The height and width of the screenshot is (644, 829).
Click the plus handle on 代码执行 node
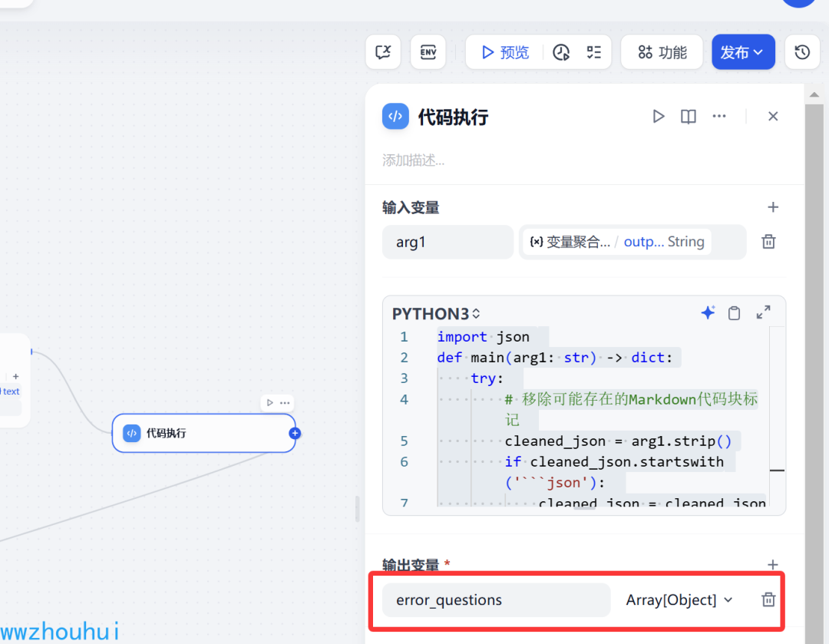coord(295,433)
